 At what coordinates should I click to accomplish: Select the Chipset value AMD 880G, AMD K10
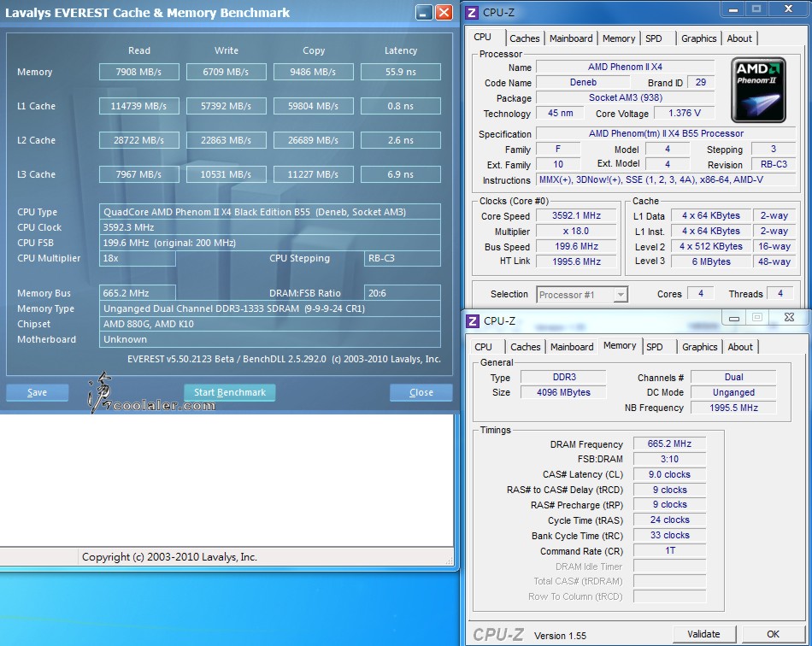pos(270,324)
